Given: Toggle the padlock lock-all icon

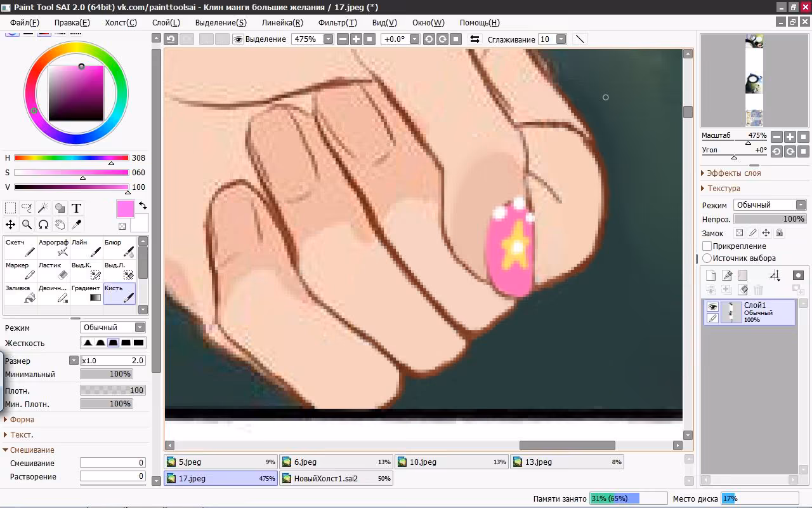Looking at the screenshot, I should click(x=779, y=233).
